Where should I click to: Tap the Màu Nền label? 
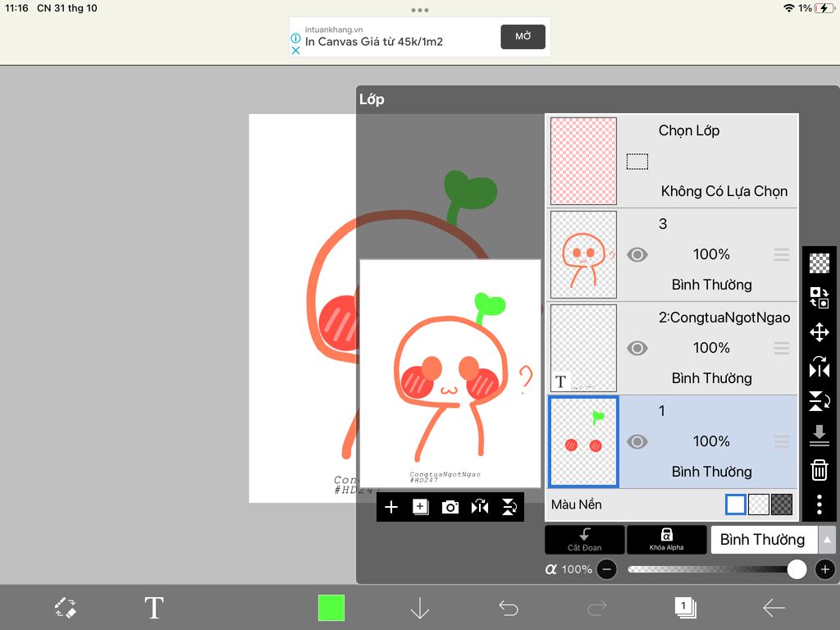pyautogui.click(x=577, y=504)
